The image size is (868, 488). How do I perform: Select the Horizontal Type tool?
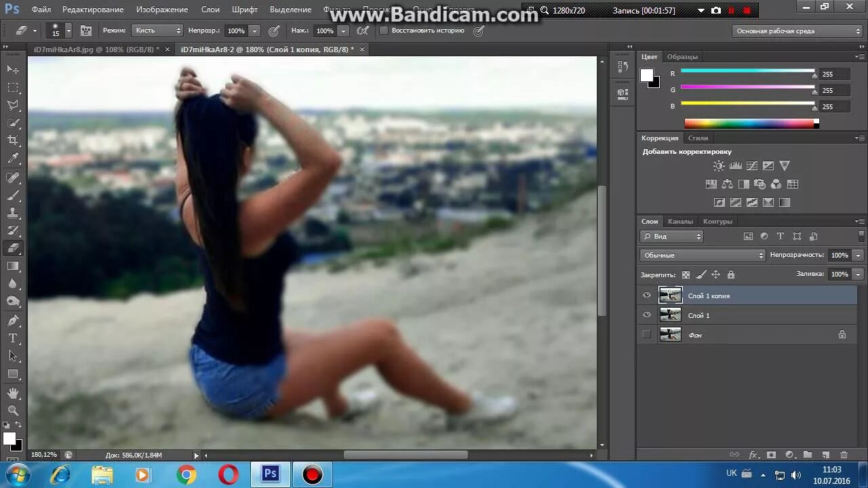click(13, 338)
